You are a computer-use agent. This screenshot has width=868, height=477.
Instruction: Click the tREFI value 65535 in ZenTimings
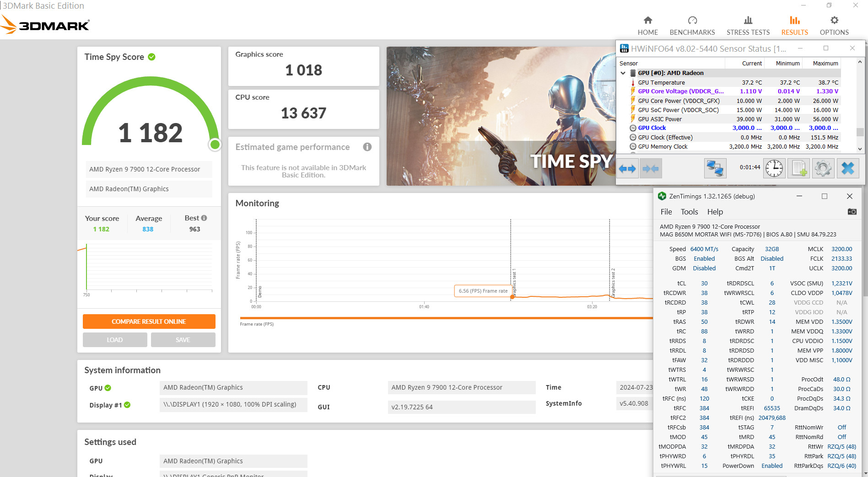[x=772, y=408]
